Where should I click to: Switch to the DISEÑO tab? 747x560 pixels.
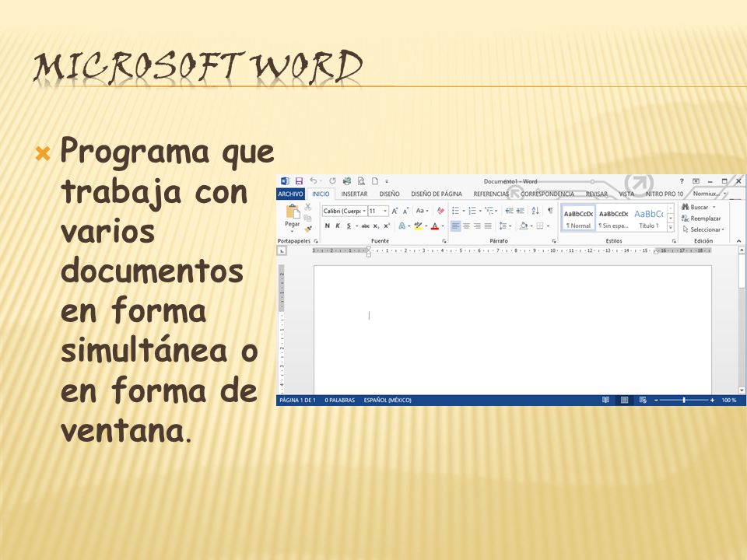[390, 194]
